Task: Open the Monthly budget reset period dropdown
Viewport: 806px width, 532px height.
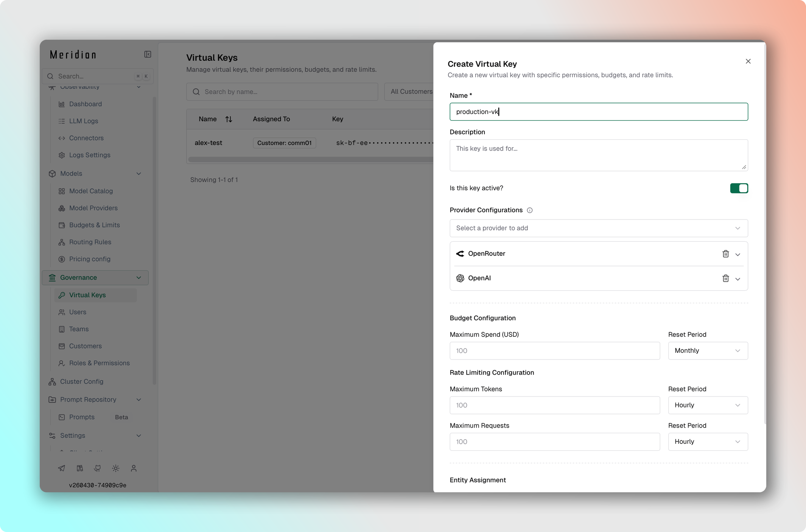Action: pyautogui.click(x=708, y=351)
